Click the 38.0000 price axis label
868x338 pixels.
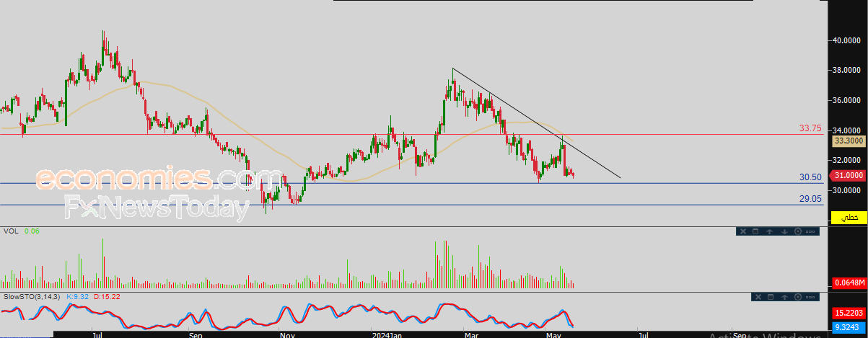tap(846, 71)
